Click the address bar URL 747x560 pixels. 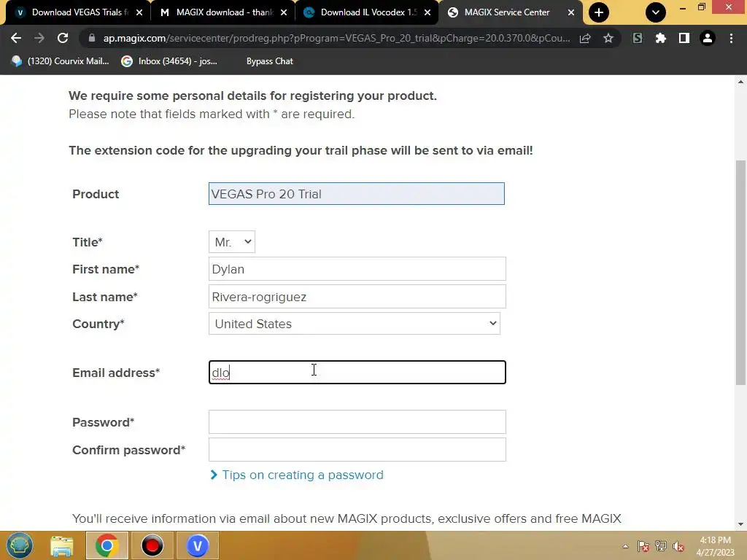point(336,38)
